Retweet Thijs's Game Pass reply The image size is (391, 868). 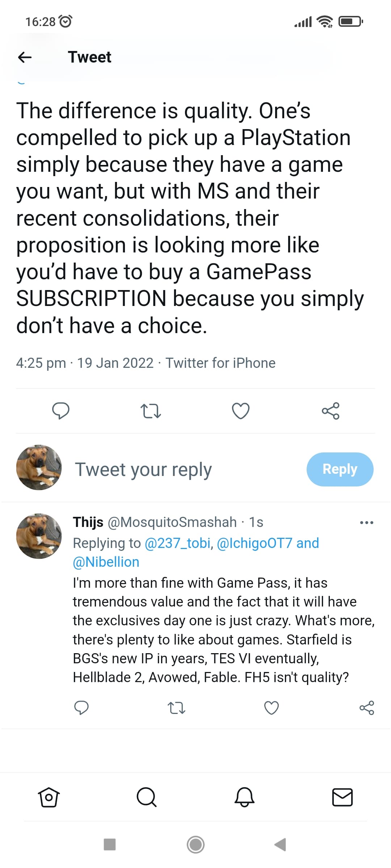coord(177,708)
